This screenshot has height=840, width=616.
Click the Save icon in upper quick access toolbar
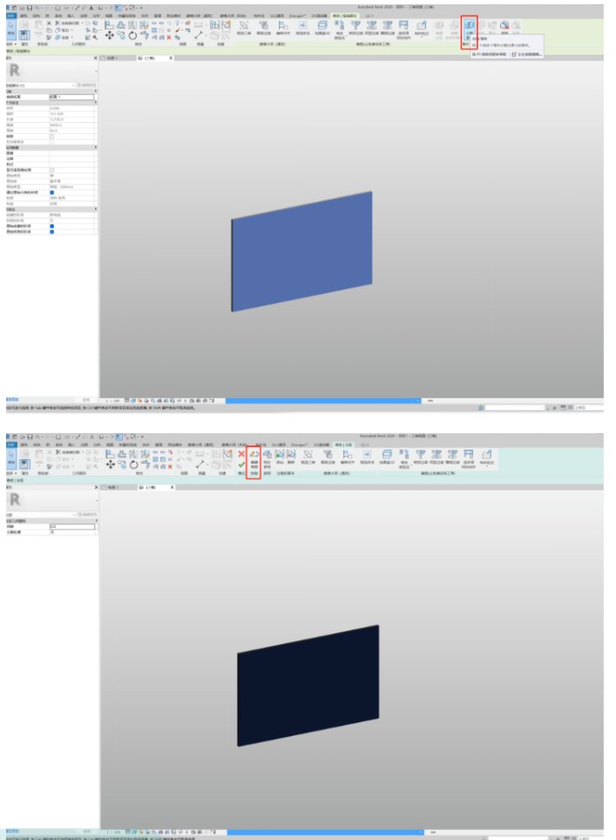[x=29, y=8]
